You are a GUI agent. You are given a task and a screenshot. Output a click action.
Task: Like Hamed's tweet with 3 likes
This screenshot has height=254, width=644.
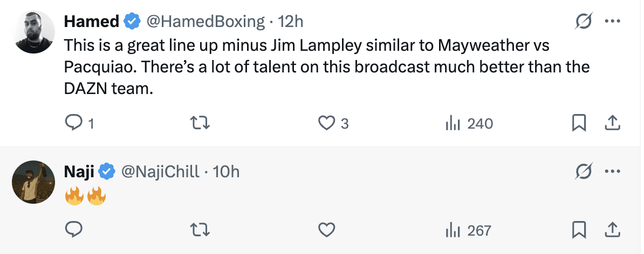[326, 124]
